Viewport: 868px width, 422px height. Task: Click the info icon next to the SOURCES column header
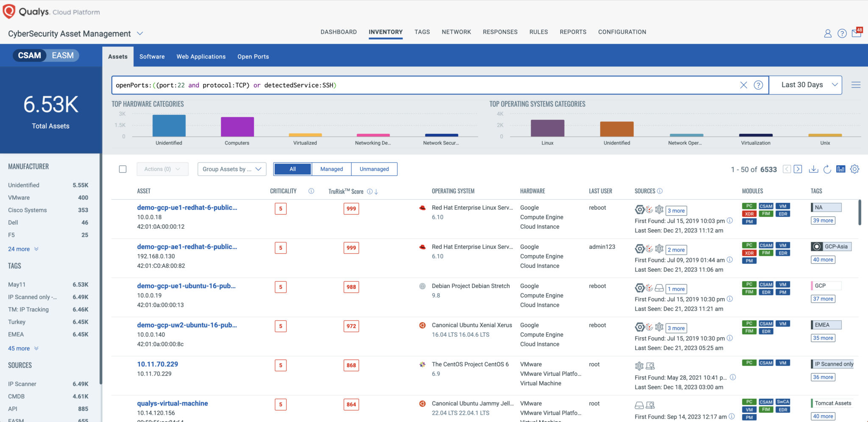click(659, 191)
